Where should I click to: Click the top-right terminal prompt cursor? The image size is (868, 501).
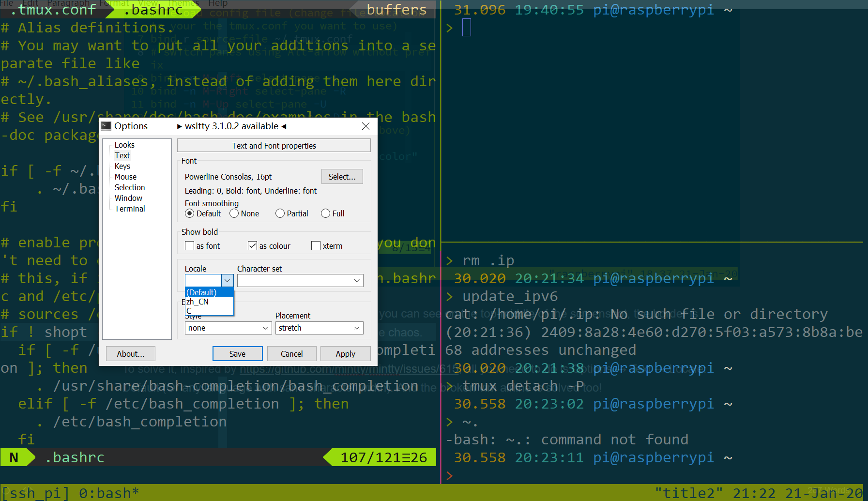[x=467, y=28]
